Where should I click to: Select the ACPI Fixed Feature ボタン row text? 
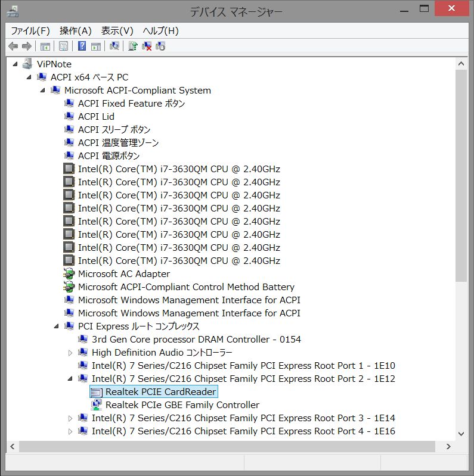131,103
